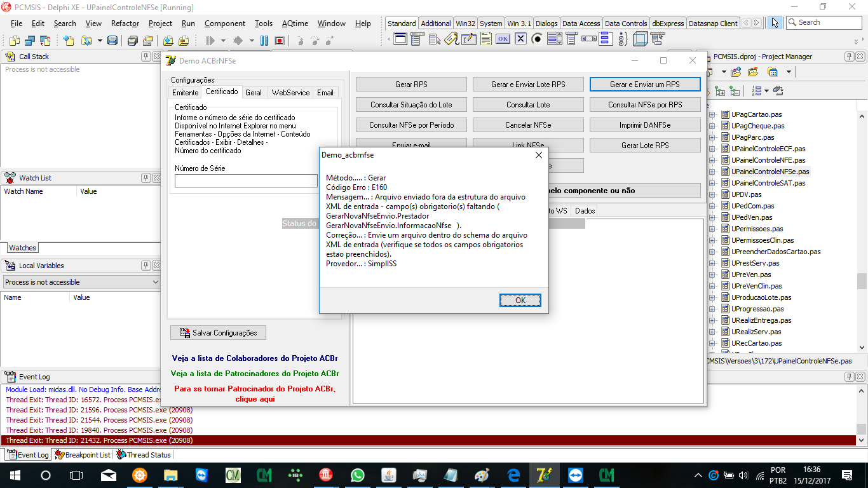Click the Remove File from Project icon
The height and width of the screenshot is (488, 868).
click(184, 41)
